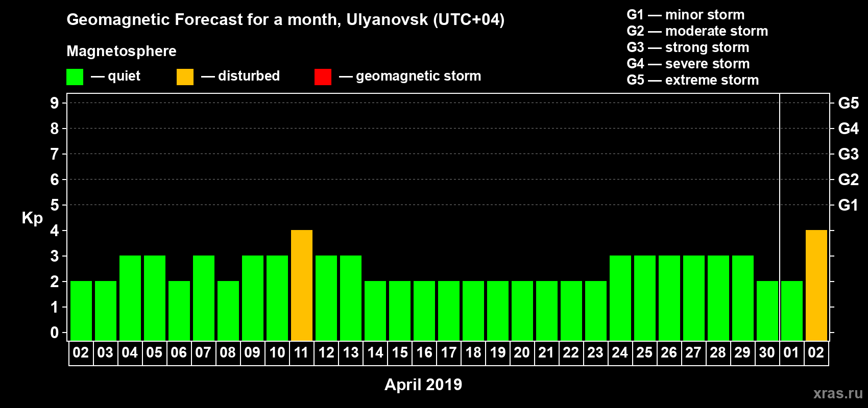Select the orange bar above date 11

pos(302,285)
